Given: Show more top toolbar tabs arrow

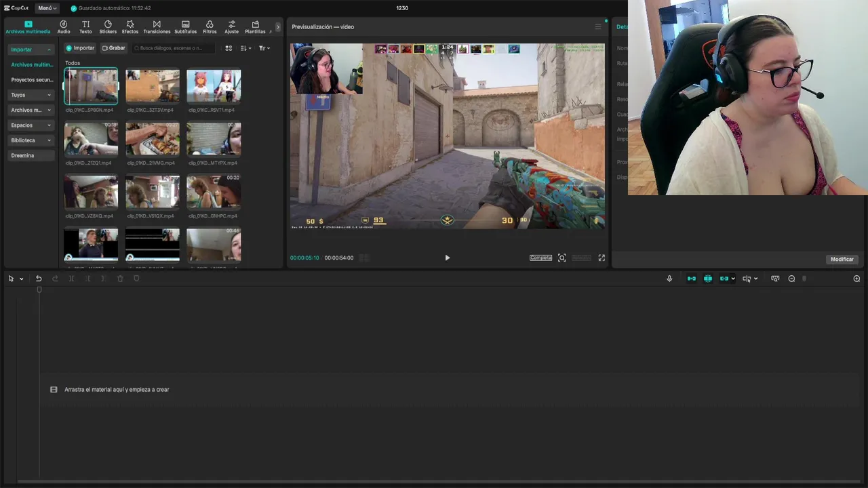Looking at the screenshot, I should (277, 27).
